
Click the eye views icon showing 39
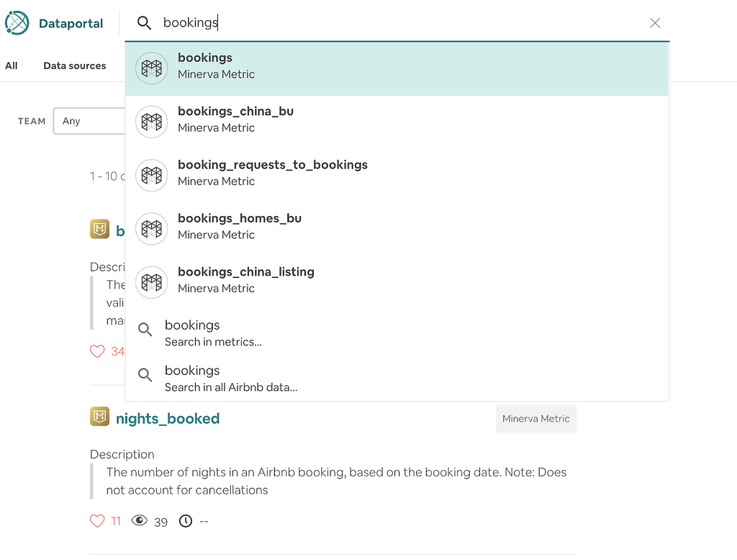point(139,520)
